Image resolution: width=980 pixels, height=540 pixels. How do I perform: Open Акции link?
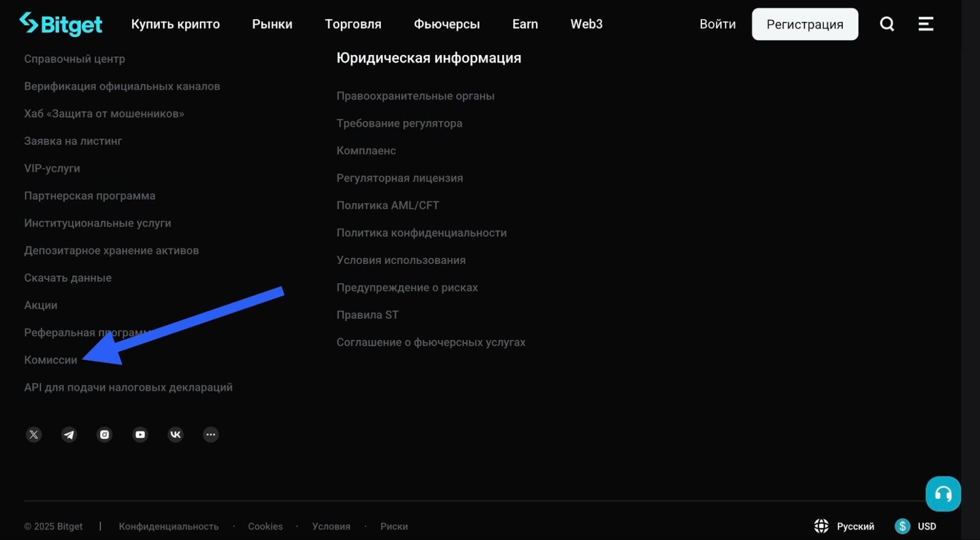[41, 305]
